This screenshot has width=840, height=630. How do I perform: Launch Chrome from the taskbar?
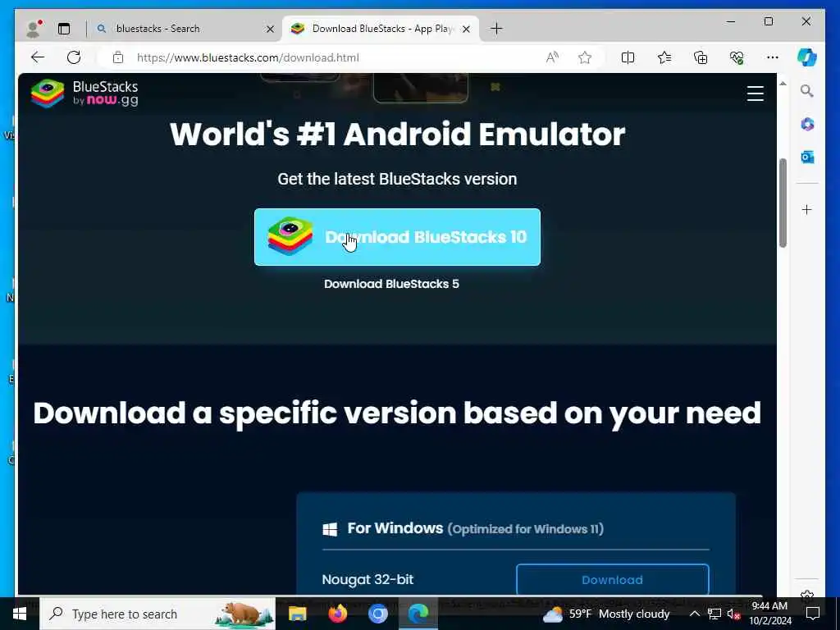click(377, 614)
